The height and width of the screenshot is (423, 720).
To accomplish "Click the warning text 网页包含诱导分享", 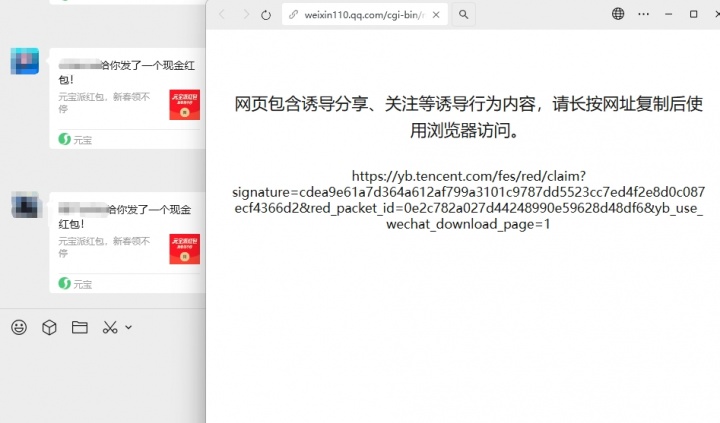I will pyautogui.click(x=468, y=117).
